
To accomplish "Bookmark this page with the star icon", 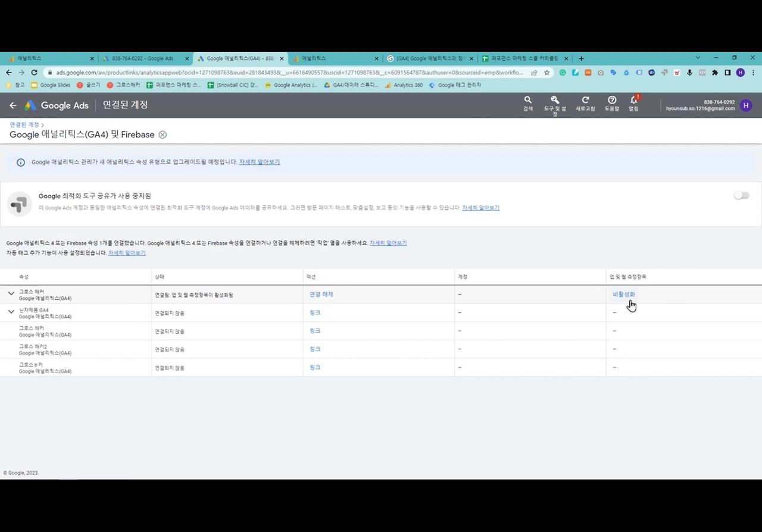I will [546, 73].
